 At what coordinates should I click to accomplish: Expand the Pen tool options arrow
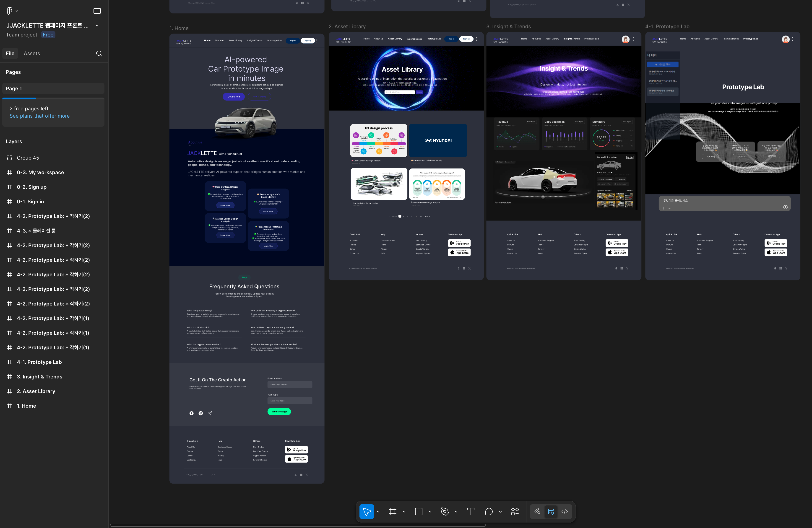tap(456, 512)
